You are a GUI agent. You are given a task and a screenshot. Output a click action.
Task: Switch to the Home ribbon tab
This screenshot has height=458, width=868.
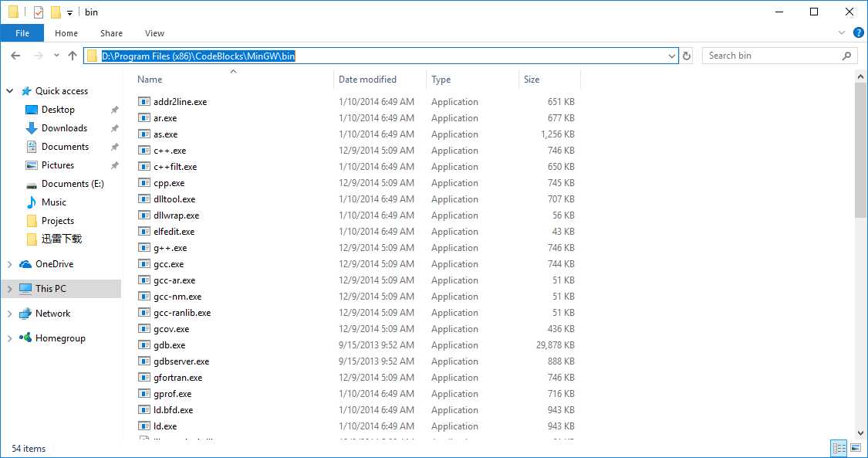[66, 33]
